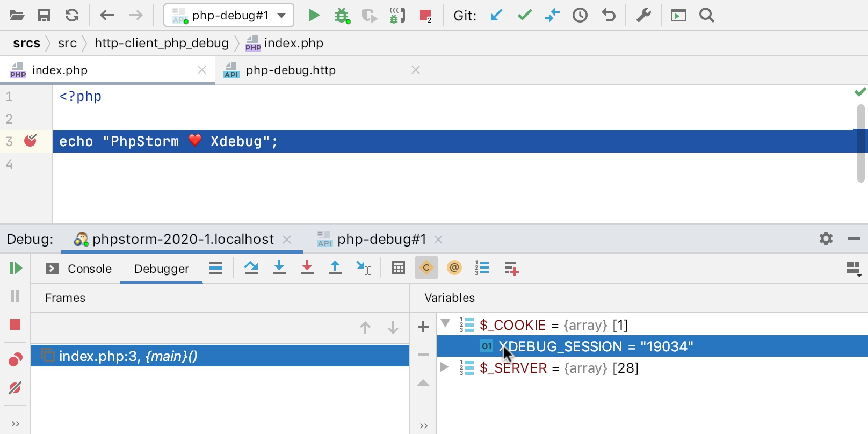868x434 pixels.
Task: Expand more debug sidebar actions chevron
Action: click(x=16, y=424)
